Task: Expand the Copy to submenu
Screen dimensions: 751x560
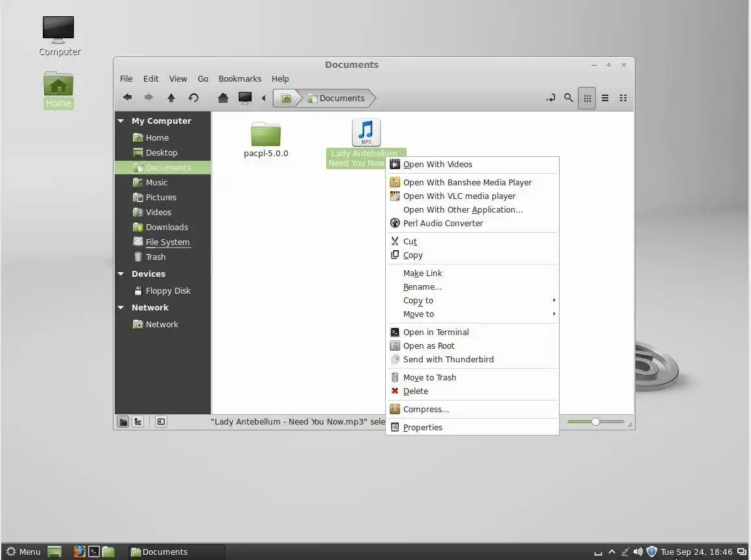Action: [472, 301]
